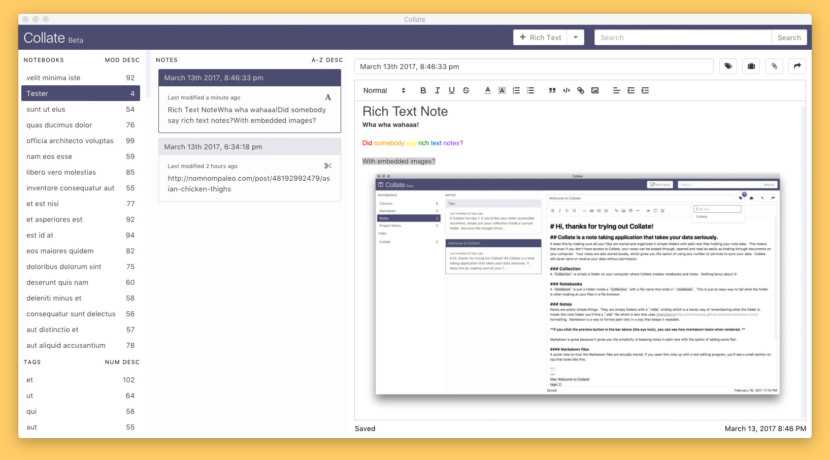This screenshot has width=830, height=460.
Task: Insert a link with the link icon
Action: (581, 90)
